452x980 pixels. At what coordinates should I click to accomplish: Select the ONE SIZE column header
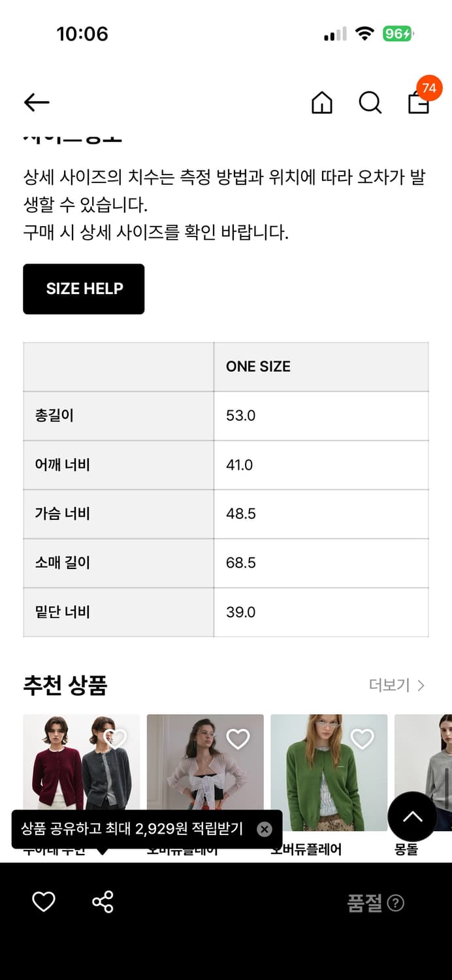[259, 367]
